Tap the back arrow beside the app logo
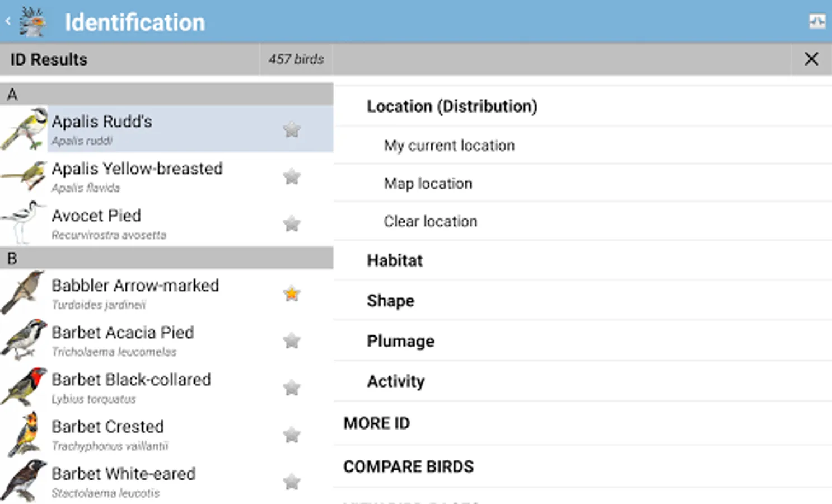The image size is (832, 504). [8, 22]
